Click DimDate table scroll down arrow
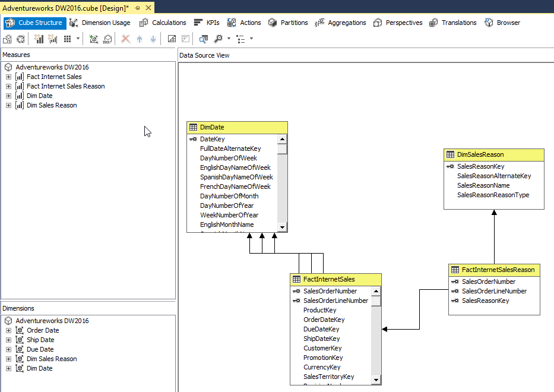 tap(282, 227)
